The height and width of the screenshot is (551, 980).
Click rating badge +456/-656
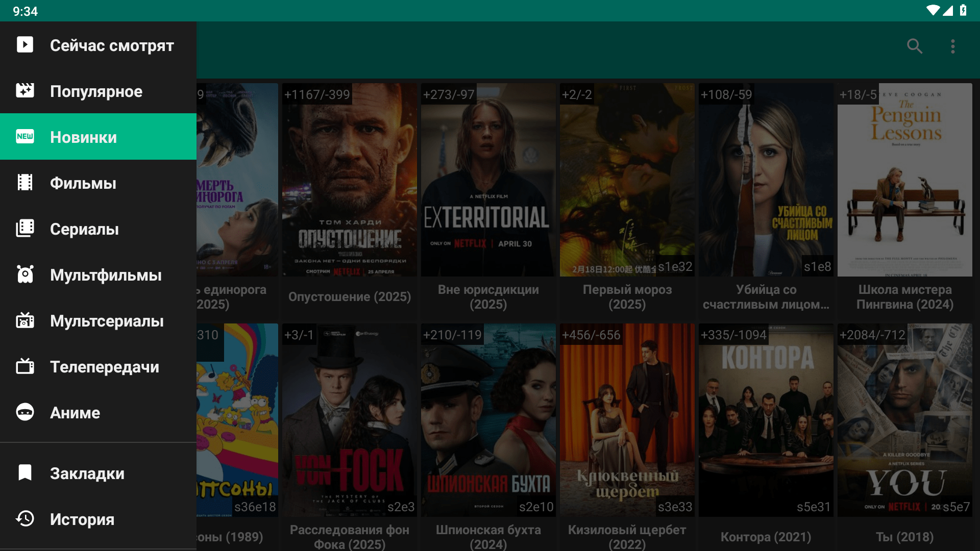point(591,335)
